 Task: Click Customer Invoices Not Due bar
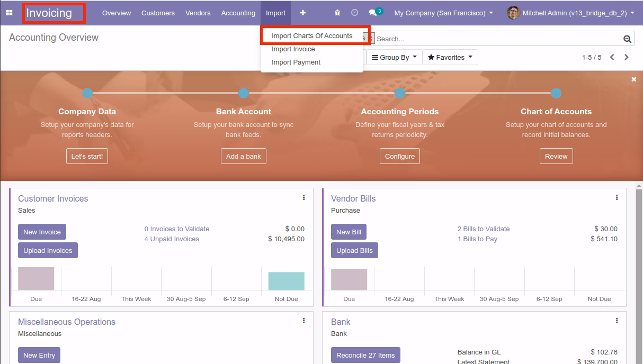point(287,281)
